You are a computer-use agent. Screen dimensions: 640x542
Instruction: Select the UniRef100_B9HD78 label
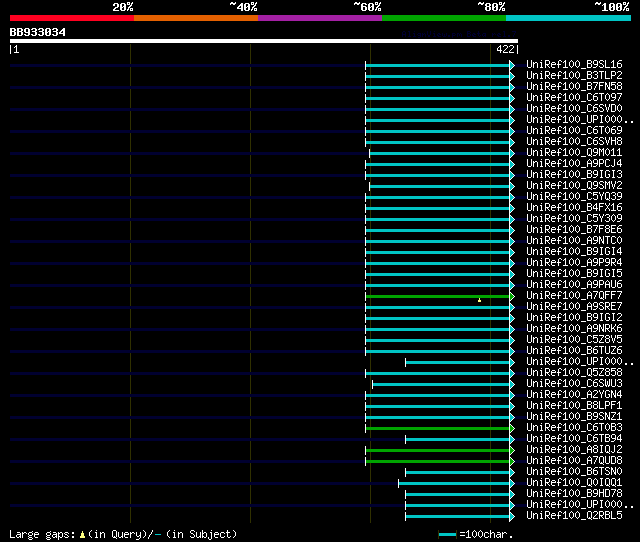574,494
